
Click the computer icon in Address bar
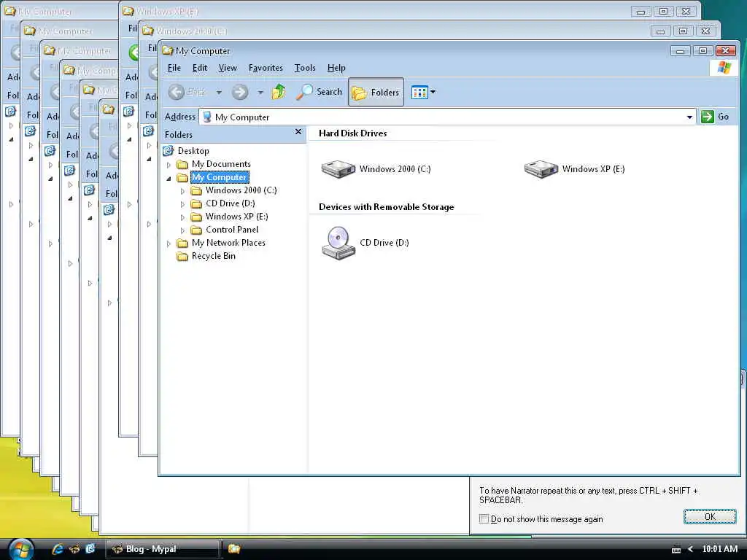[x=207, y=117]
